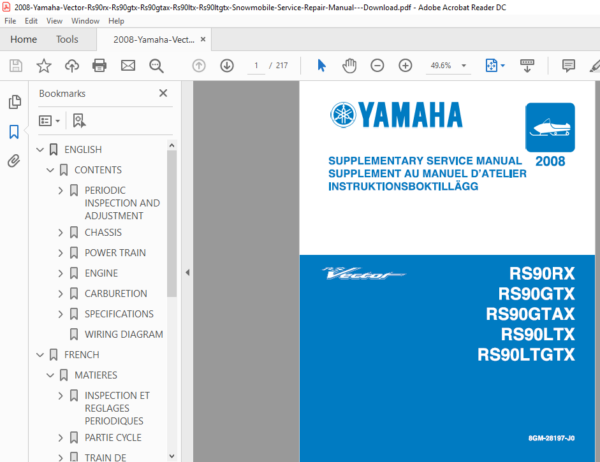Go to next page arrow icon
600x462 pixels.
click(227, 66)
